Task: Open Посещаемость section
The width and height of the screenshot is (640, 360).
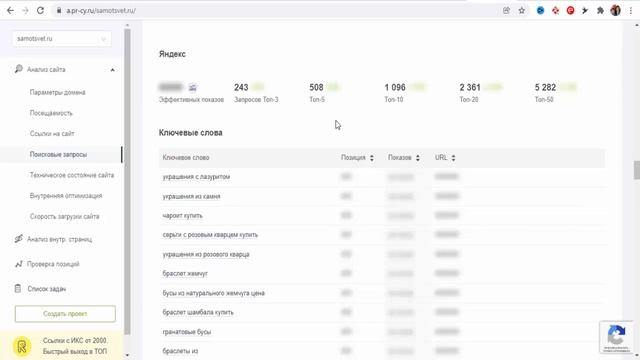Action: click(x=51, y=113)
